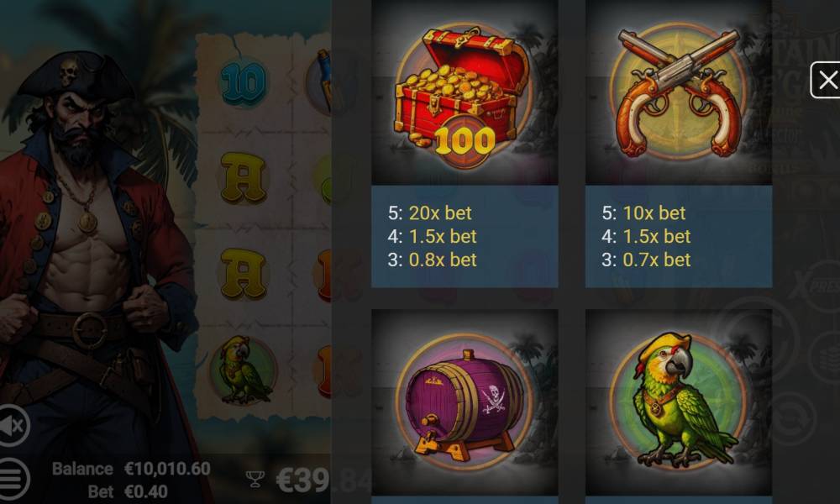This screenshot has height=504, width=840.
Task: Click the Balance €10,010.60 display
Action: pos(131,470)
